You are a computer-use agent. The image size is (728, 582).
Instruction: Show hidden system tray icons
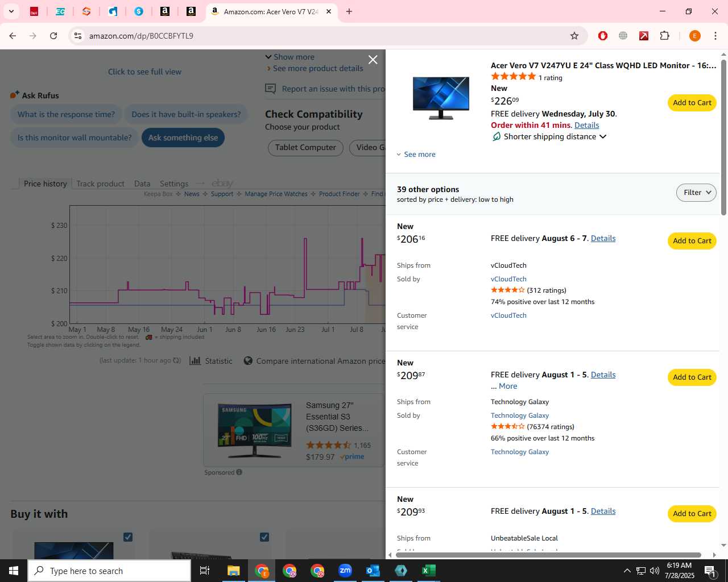[x=627, y=571]
